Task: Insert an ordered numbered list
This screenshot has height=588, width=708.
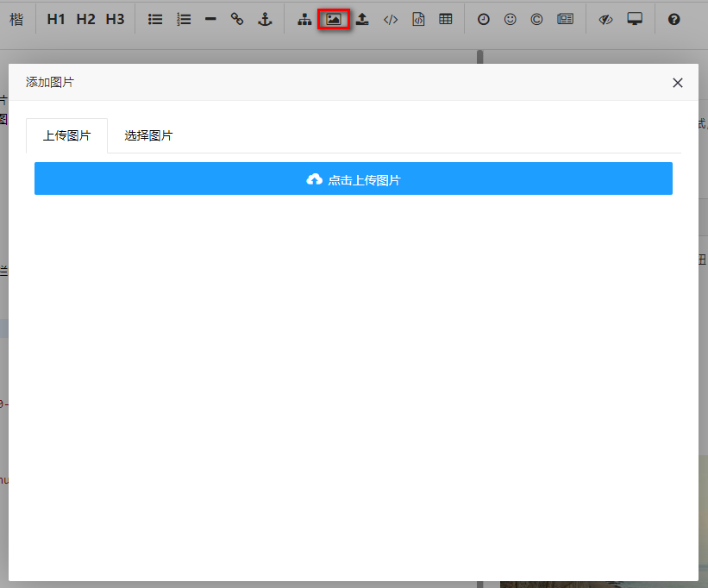Action: coord(184,19)
